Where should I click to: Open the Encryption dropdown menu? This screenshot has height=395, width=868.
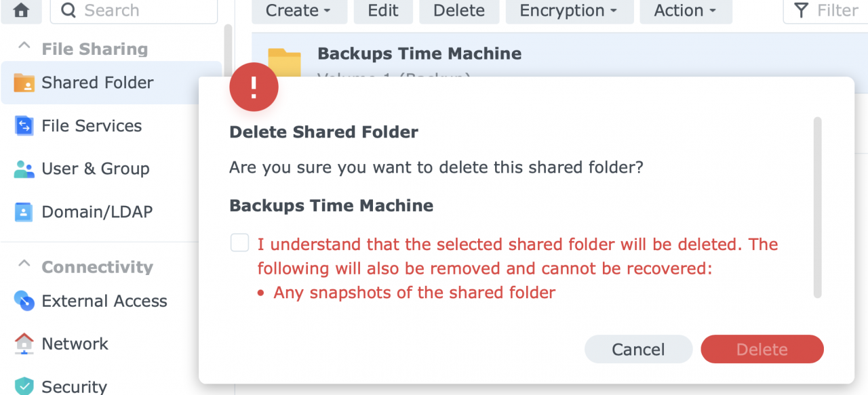click(x=570, y=11)
